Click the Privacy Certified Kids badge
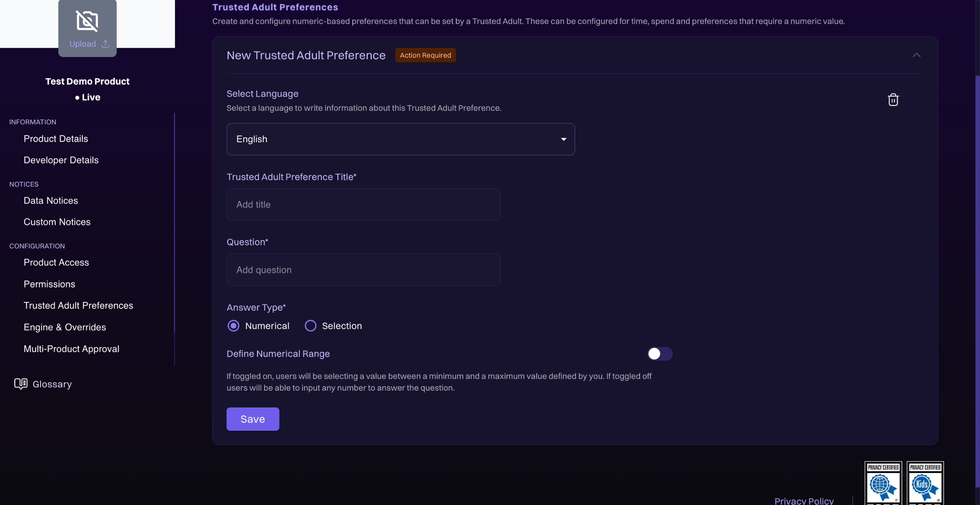 [925, 484]
